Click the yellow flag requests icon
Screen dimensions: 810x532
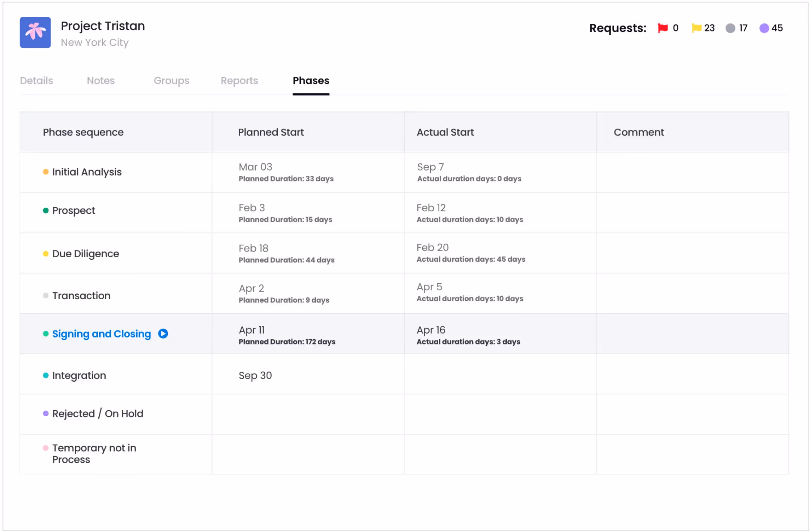pos(696,28)
